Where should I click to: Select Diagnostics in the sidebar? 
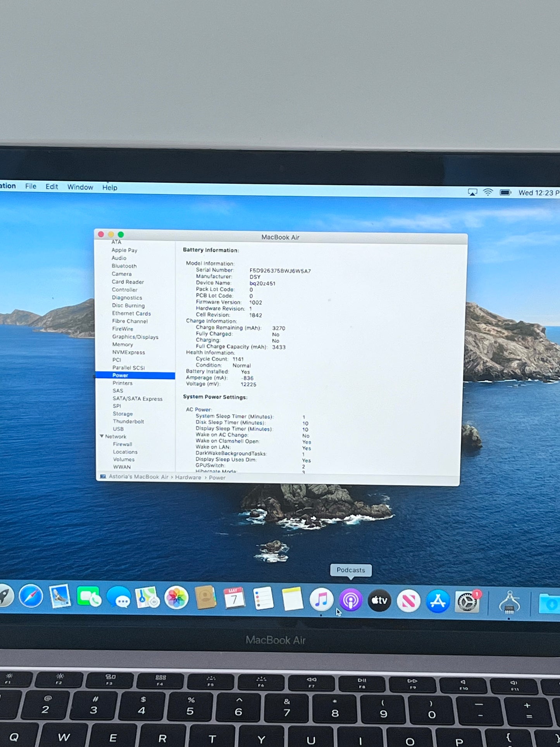[x=127, y=298]
